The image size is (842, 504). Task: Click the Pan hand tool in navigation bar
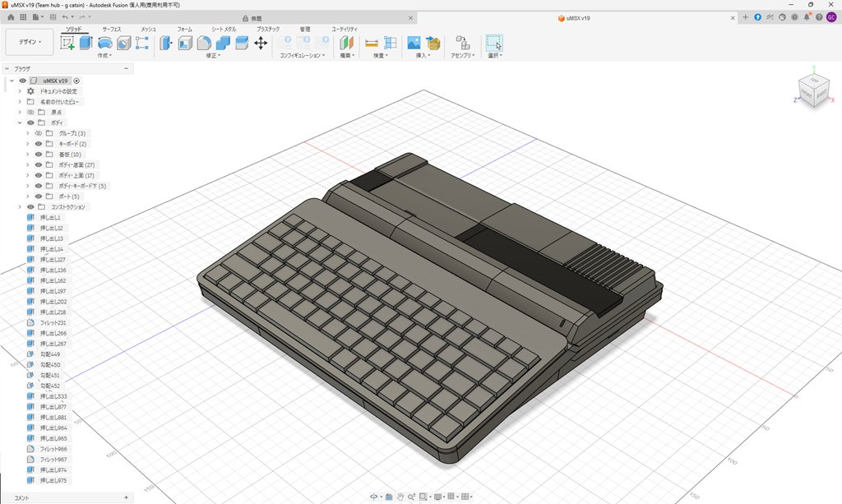(400, 497)
